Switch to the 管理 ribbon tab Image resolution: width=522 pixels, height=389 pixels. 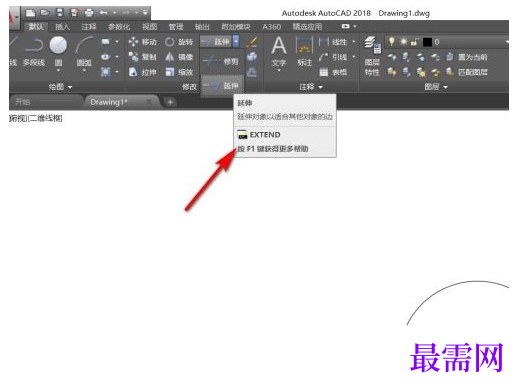pyautogui.click(x=176, y=27)
